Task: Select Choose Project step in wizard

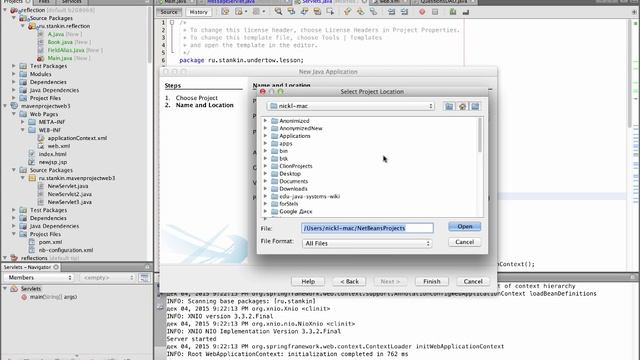Action: (x=196, y=98)
